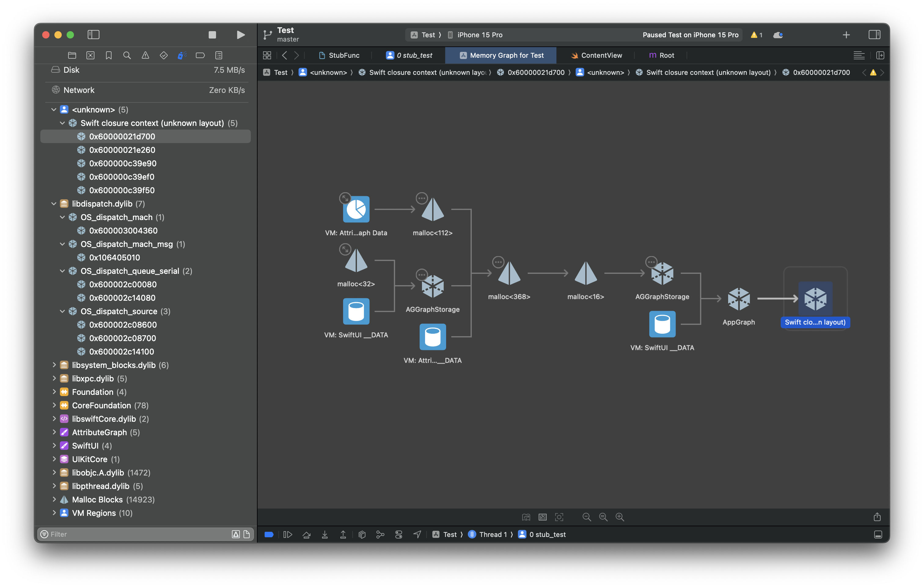The width and height of the screenshot is (924, 588).
Task: Switch to the ContentView tab
Action: (596, 55)
